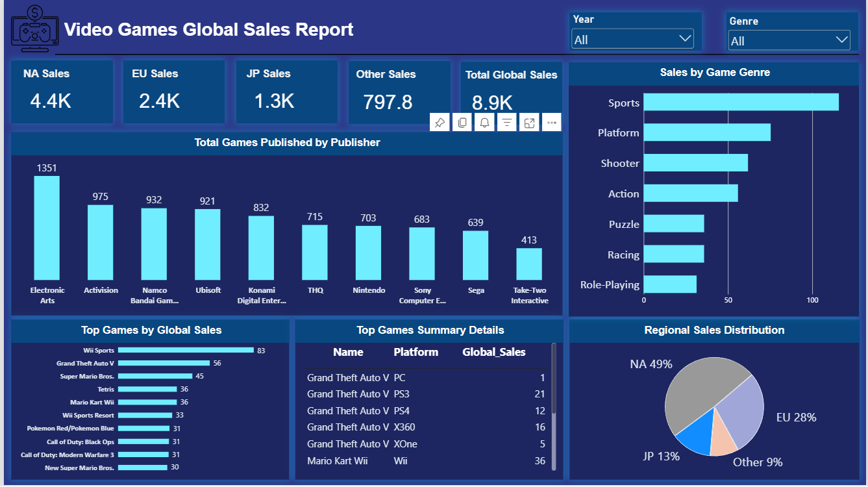This screenshot has width=868, height=487.
Task: Sort table by Platform column header
Action: click(x=416, y=352)
